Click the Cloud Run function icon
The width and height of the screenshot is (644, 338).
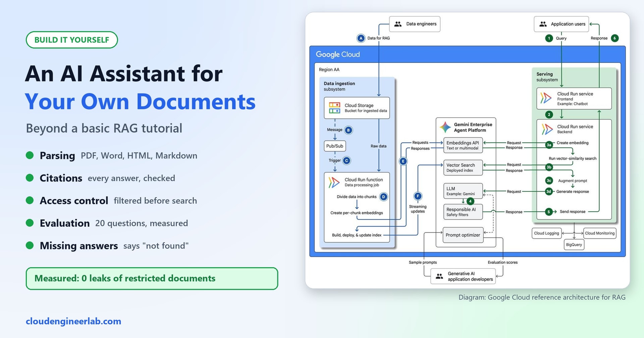334,182
